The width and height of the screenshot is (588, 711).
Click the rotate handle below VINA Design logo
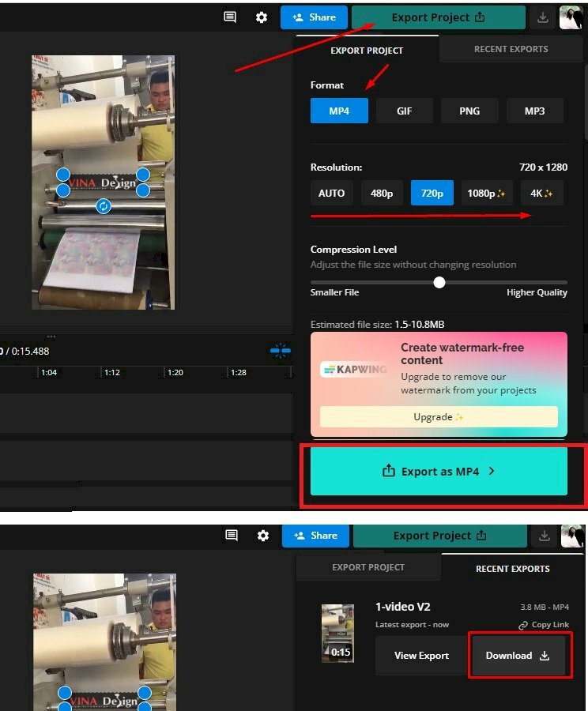tap(104, 206)
